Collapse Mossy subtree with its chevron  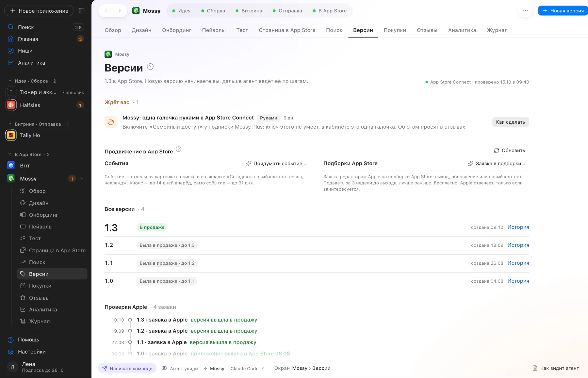pos(82,179)
